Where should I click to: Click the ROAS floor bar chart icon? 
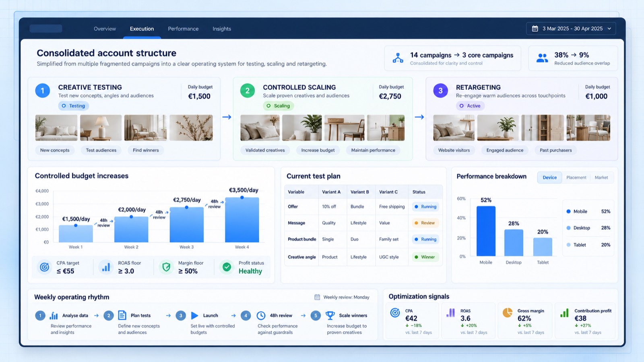pos(106,267)
